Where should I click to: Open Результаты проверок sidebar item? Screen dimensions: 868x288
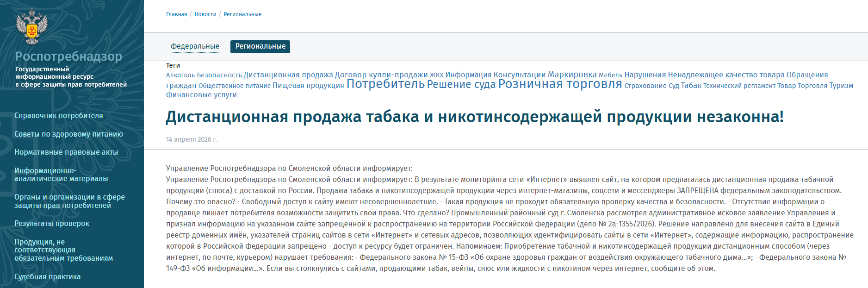52,224
